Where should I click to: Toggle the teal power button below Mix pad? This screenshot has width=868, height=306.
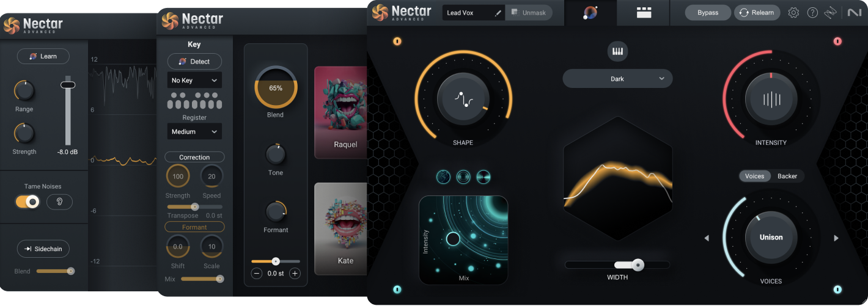coord(397,290)
